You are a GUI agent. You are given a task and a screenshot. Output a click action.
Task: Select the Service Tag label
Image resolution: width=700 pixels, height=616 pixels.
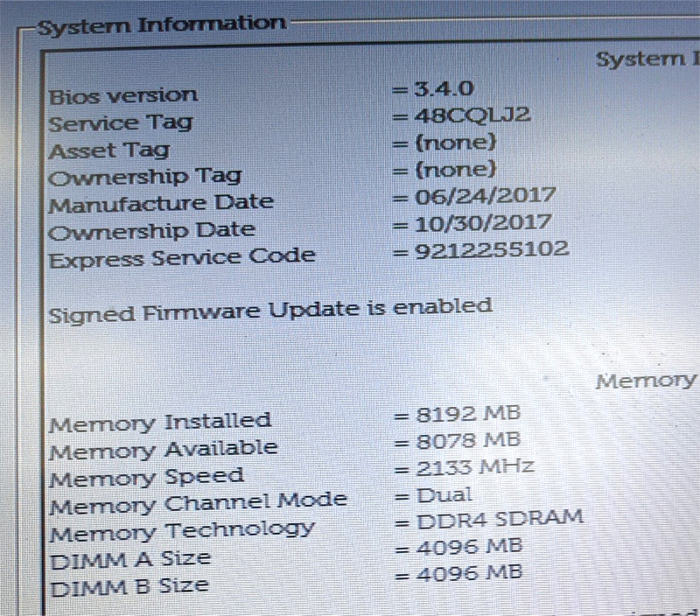121,123
